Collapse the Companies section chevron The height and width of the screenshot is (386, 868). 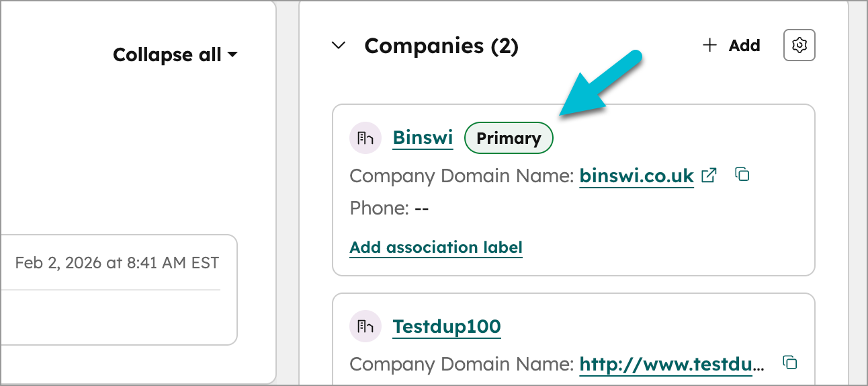pyautogui.click(x=339, y=46)
